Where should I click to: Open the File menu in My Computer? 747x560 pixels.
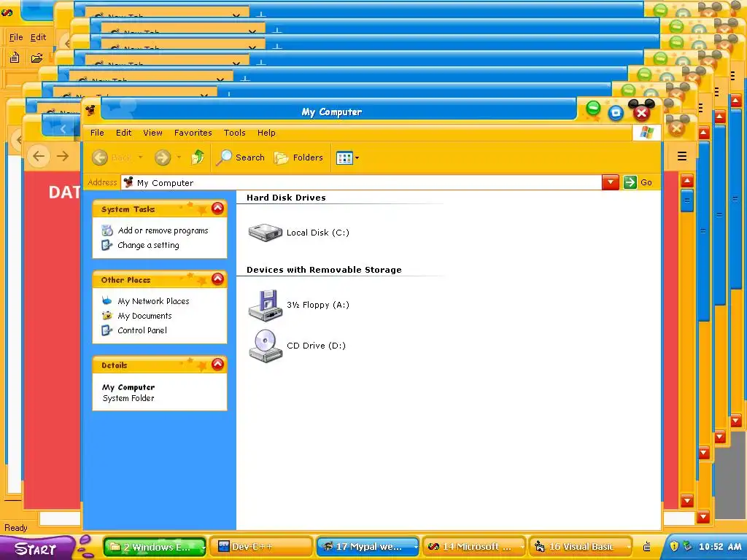coord(97,133)
